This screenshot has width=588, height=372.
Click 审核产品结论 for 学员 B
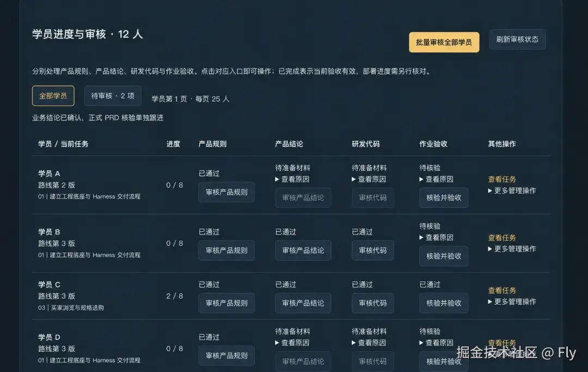[303, 250]
